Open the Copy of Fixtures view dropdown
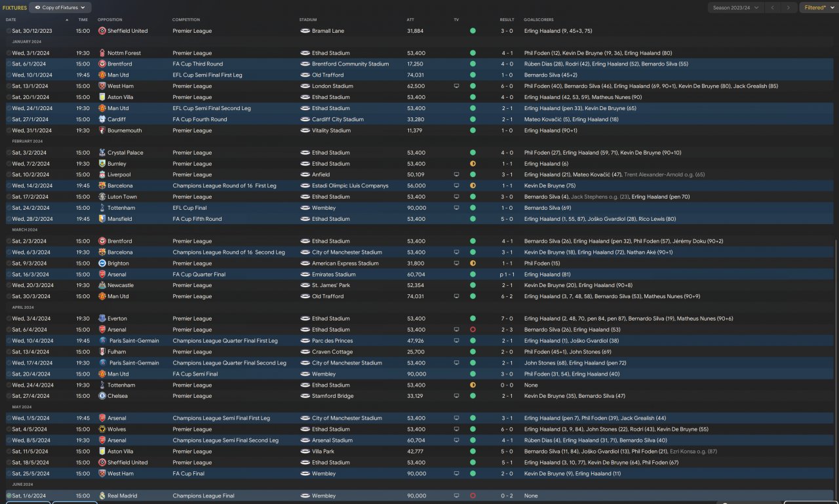This screenshot has width=839, height=504. click(x=60, y=8)
